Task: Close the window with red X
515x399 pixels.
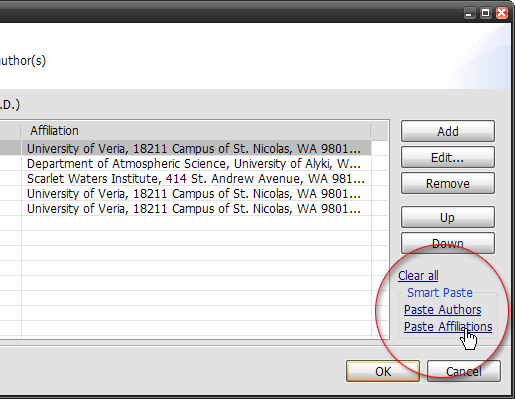Action: [502, 13]
